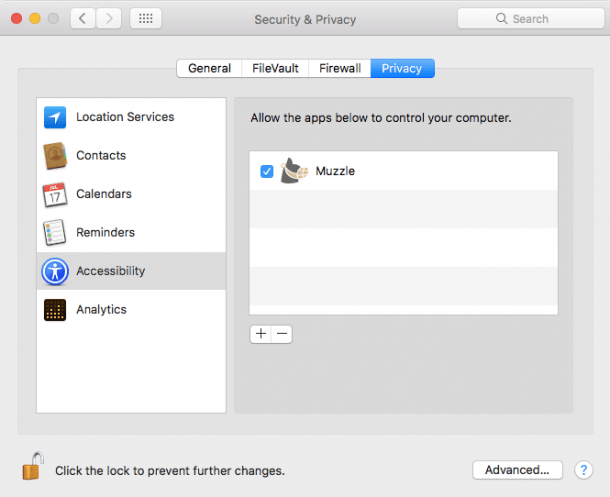Screen dimensions: 610x497
Task: Click the Accessibility blue figure icon
Action: point(55,271)
